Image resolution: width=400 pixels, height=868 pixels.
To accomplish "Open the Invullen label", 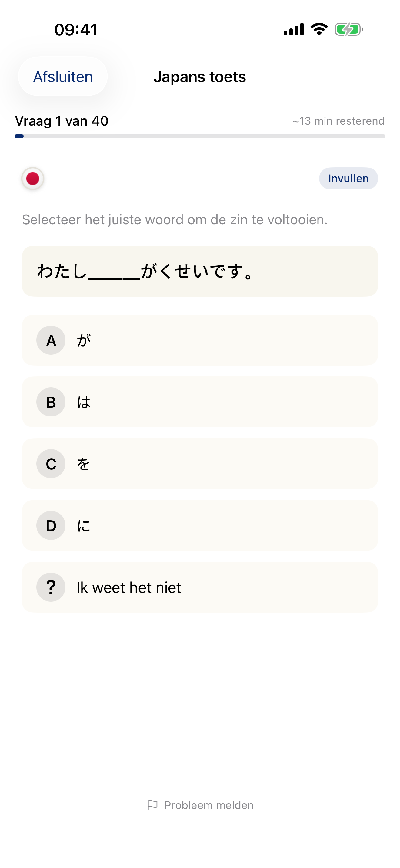I will [x=348, y=179].
